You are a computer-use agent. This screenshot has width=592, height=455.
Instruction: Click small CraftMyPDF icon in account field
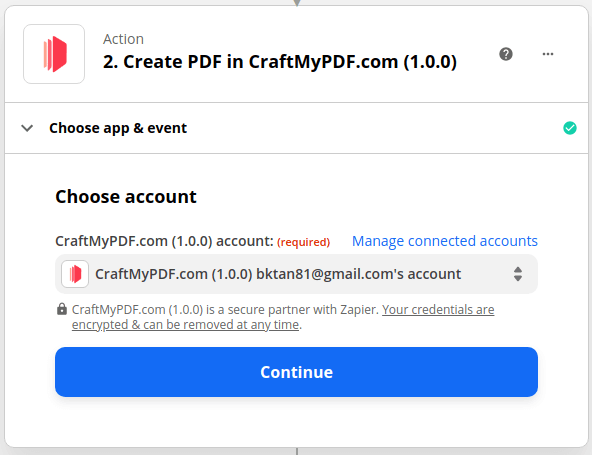(x=75, y=274)
